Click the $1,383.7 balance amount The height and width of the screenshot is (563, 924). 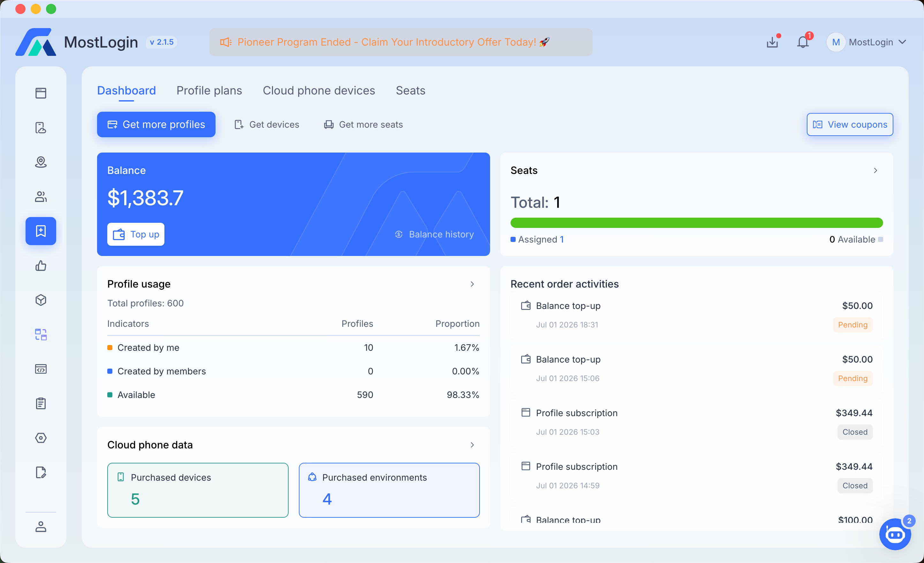click(146, 198)
